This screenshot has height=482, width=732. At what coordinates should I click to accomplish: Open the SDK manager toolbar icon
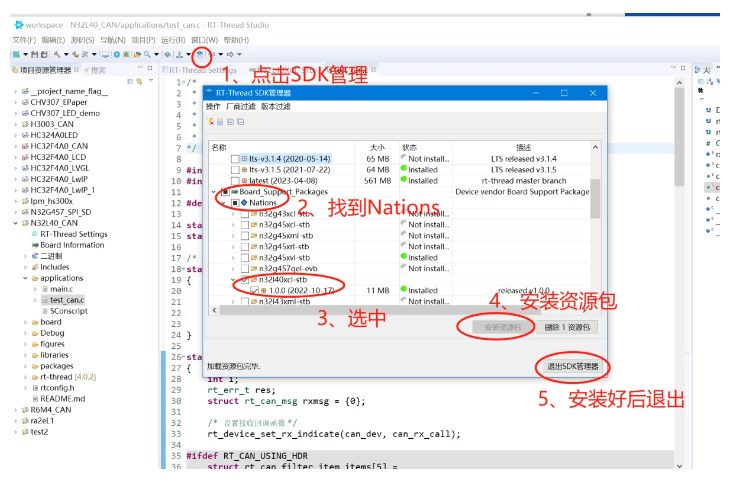point(200,55)
